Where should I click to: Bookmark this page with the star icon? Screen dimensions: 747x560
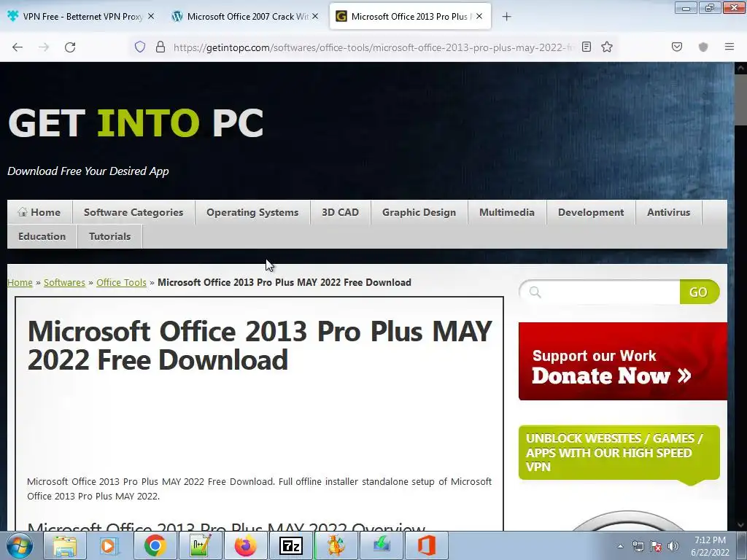[x=606, y=47]
